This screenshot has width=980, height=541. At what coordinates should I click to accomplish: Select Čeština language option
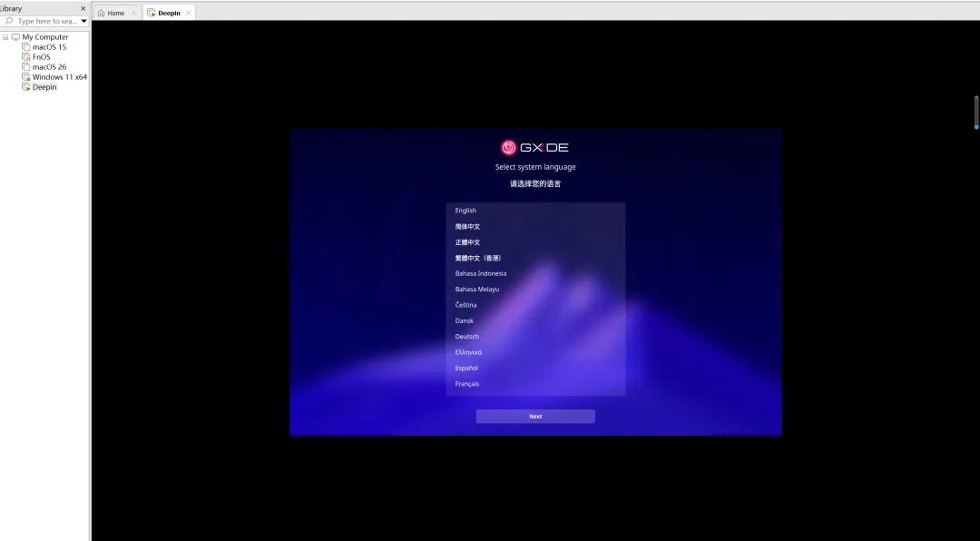click(535, 305)
